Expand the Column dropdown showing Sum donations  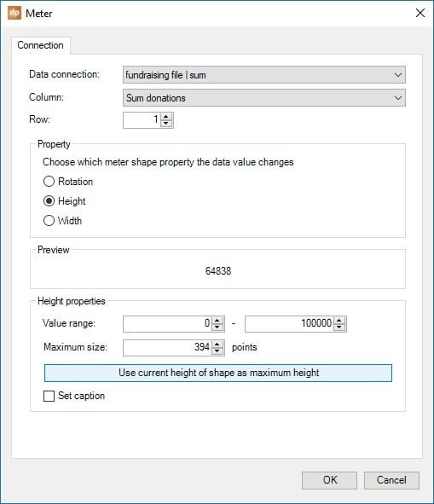[x=264, y=98]
